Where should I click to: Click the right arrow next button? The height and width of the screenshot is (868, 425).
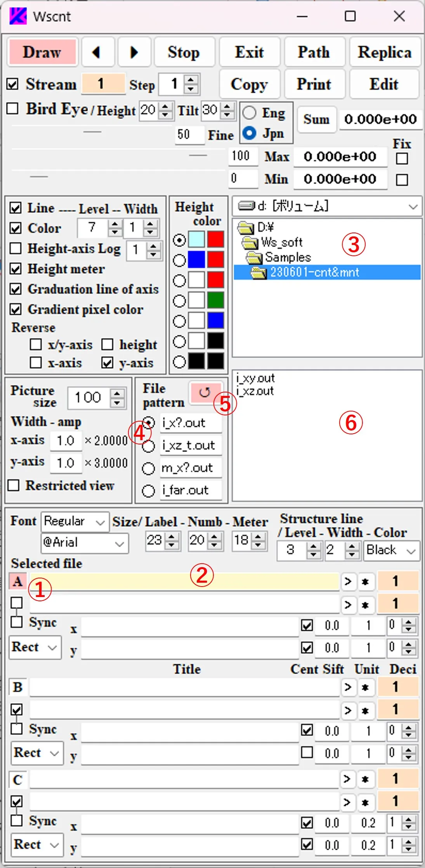point(134,52)
